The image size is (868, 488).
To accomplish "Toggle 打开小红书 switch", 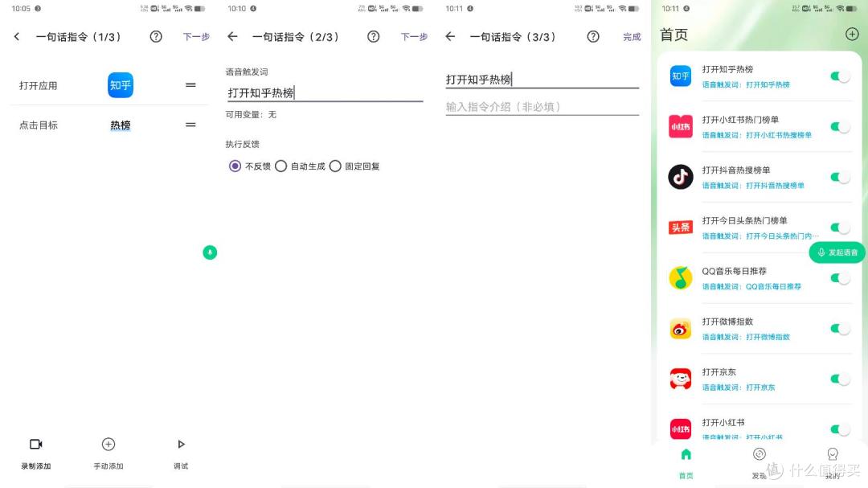I will tap(840, 429).
